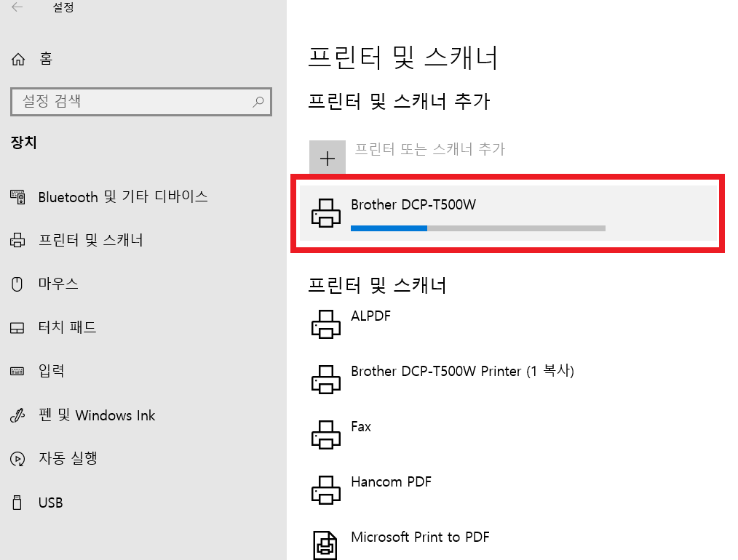Select the Hancom PDF entry
Image resolution: width=738 pixels, height=560 pixels.
tap(391, 482)
